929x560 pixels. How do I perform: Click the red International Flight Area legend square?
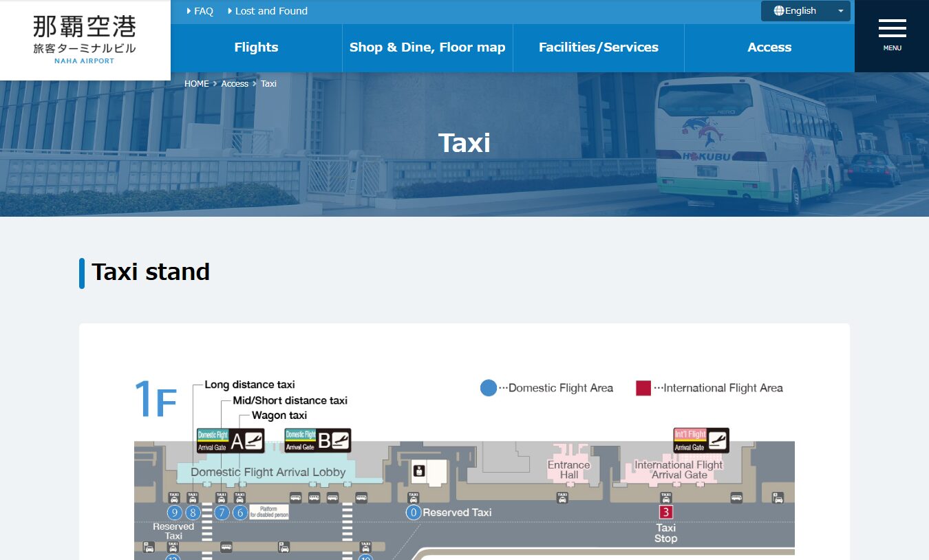643,388
